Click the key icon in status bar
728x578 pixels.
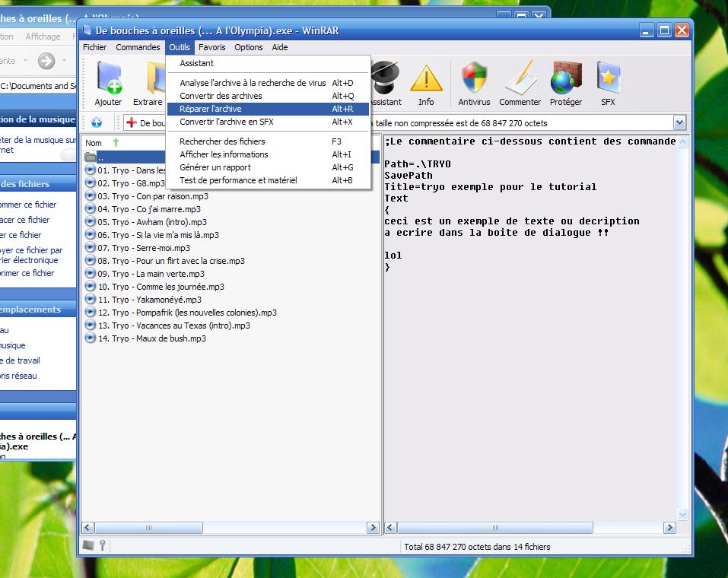click(x=102, y=545)
